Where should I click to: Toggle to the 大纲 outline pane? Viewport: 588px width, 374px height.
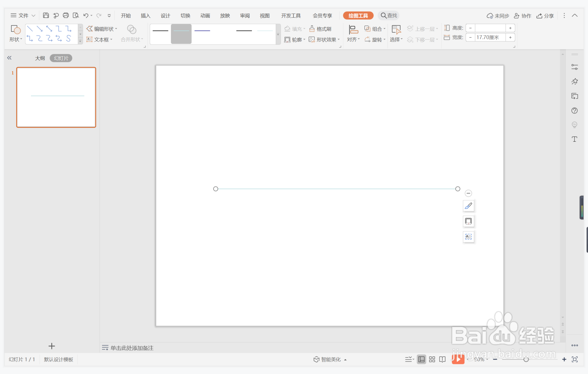[40, 58]
